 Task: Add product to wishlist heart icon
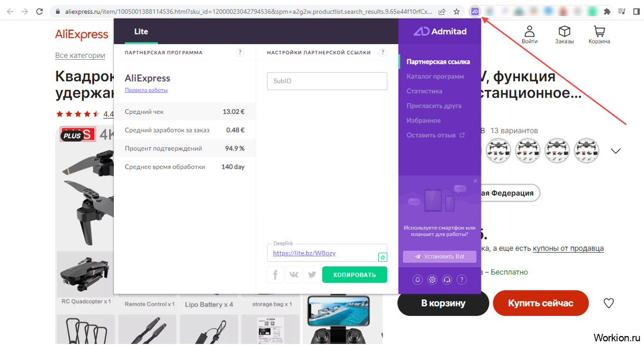tap(609, 303)
